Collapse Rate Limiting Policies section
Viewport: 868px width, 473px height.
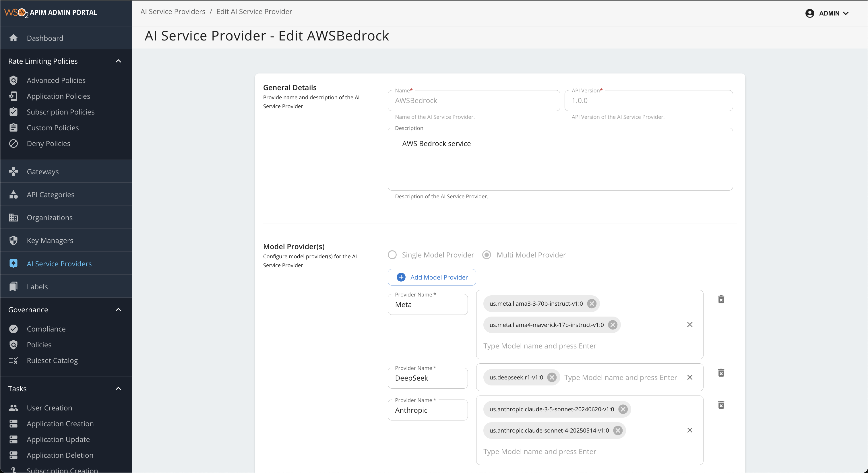point(118,61)
